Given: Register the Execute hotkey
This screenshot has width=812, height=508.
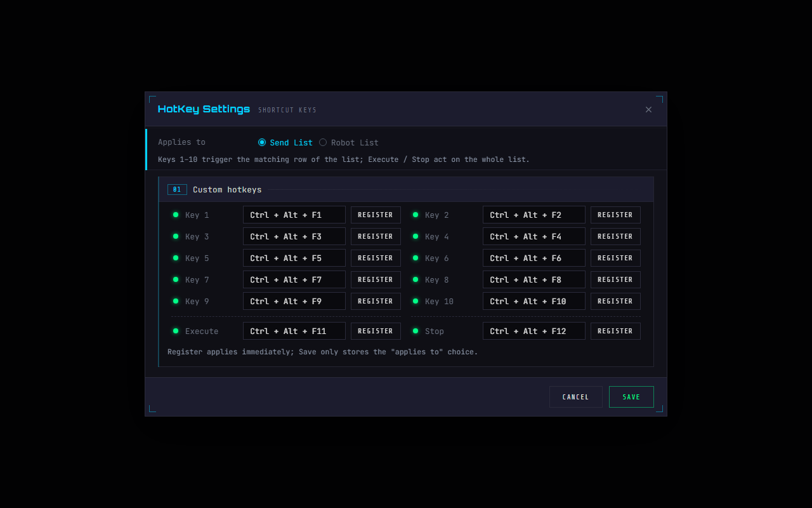Looking at the screenshot, I should (376, 331).
